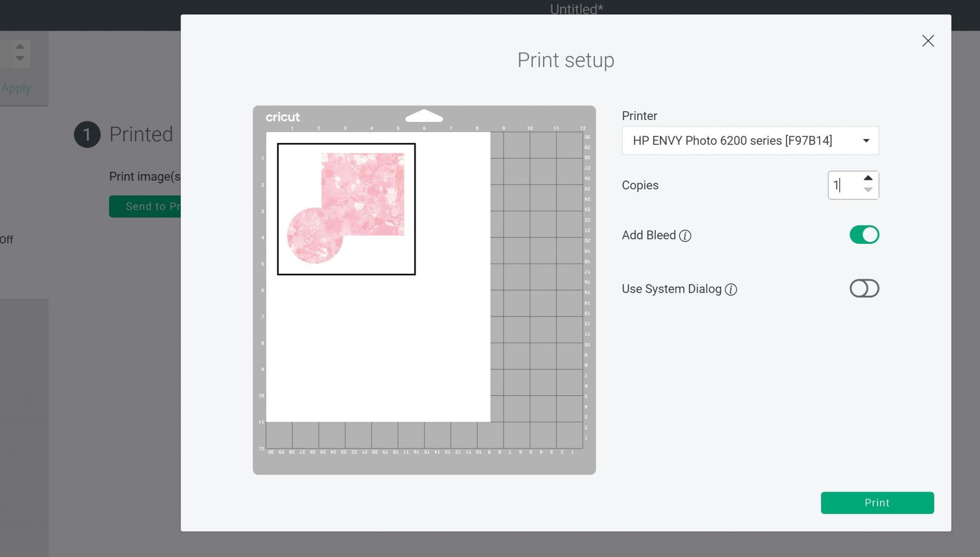Click the Copies spinner dropdown arrow
The width and height of the screenshot is (980, 557).
click(x=869, y=190)
